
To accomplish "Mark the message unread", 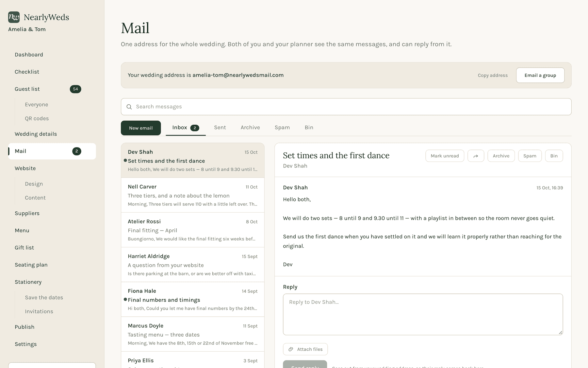I will (x=445, y=156).
